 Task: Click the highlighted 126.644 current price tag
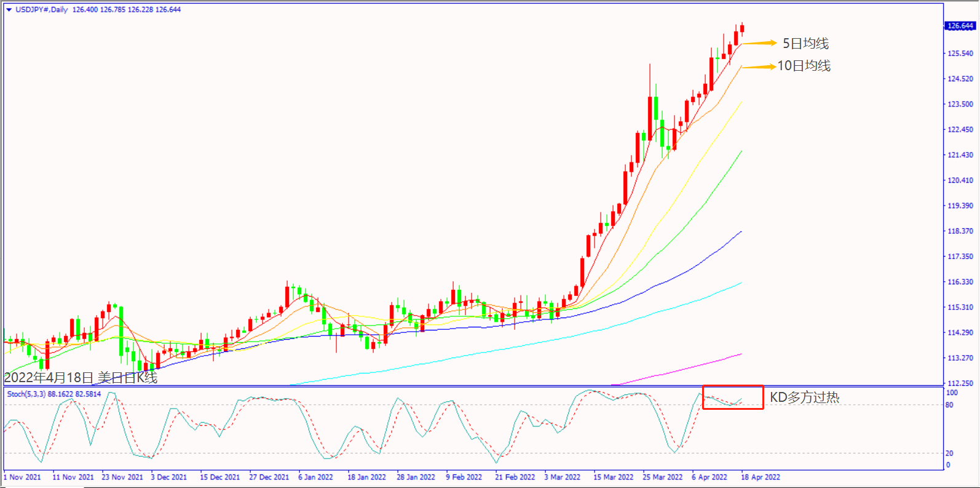[x=960, y=26]
